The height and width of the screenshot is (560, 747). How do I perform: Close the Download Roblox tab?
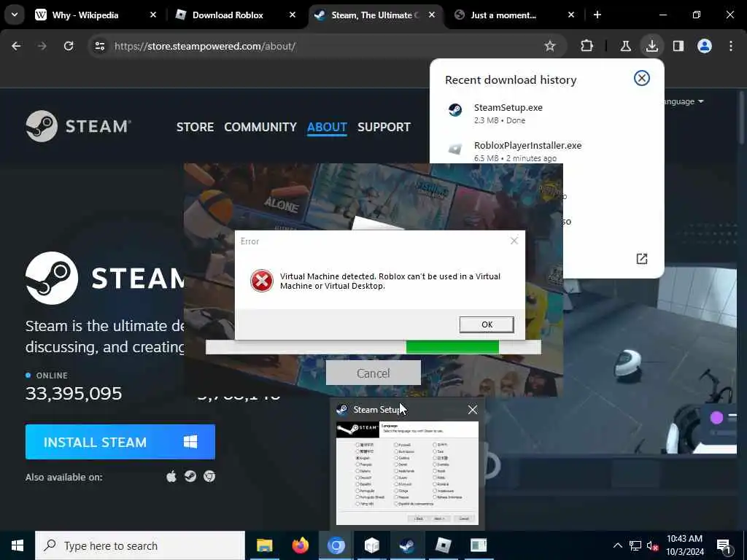pos(292,15)
